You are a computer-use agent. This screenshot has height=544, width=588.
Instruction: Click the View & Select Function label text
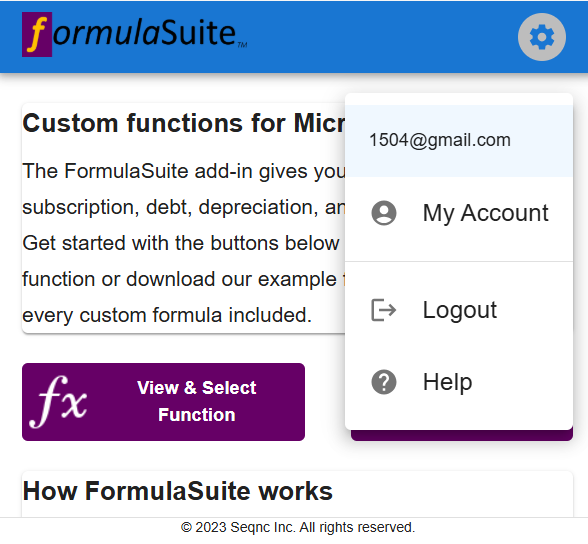point(196,401)
